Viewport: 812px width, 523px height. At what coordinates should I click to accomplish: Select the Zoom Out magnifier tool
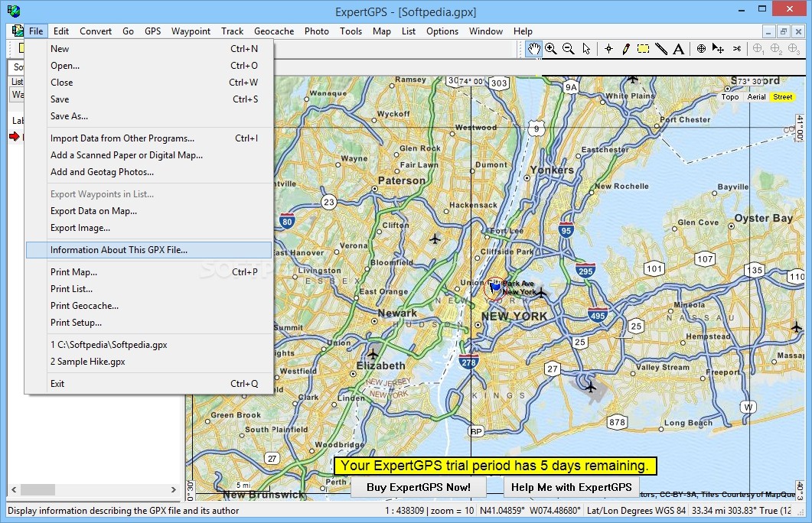pos(569,49)
